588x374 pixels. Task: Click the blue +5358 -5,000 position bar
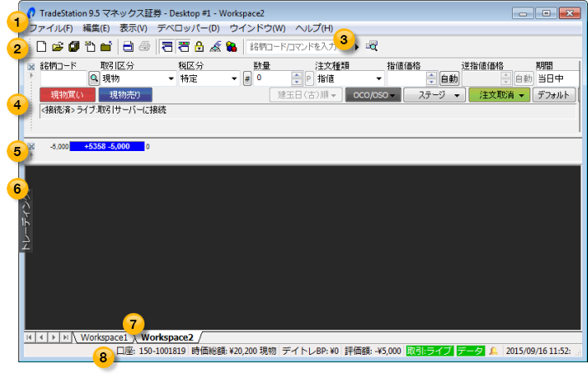[107, 146]
